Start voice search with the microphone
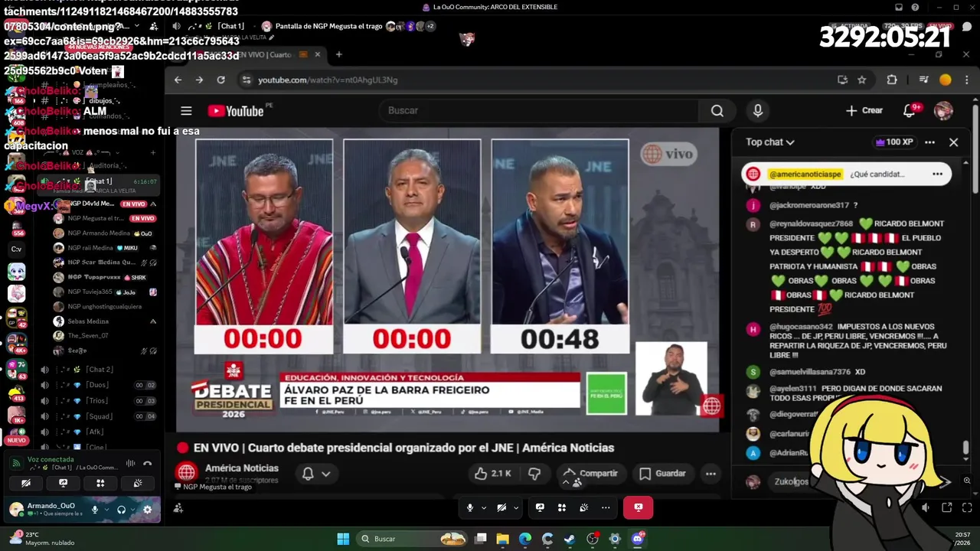The width and height of the screenshot is (980, 551). tap(757, 111)
